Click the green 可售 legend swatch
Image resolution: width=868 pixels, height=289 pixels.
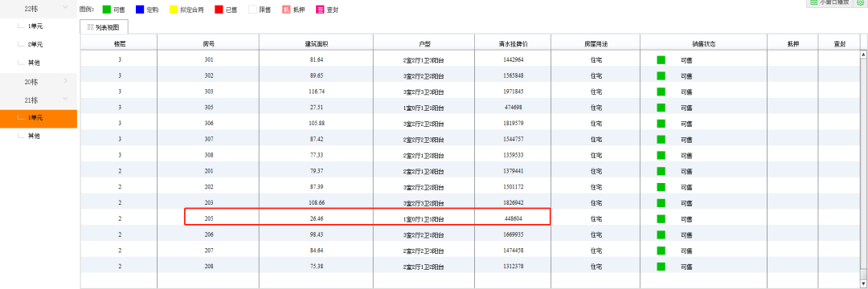pos(106,10)
